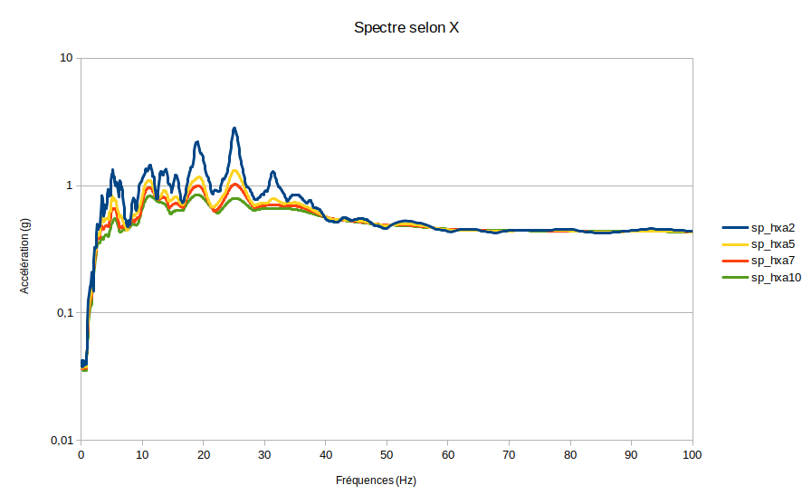Click the highest blue curve peak near 25 Hz

pos(234,128)
